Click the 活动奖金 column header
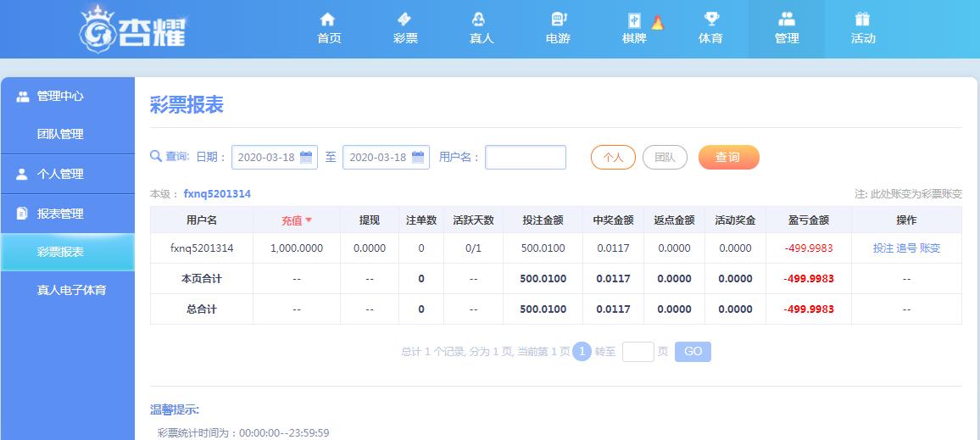 coord(736,220)
